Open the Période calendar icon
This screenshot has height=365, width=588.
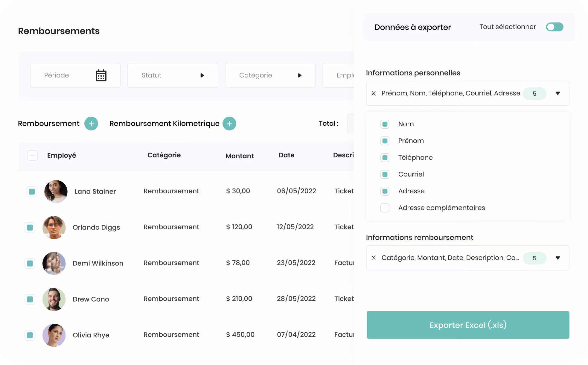(x=101, y=75)
